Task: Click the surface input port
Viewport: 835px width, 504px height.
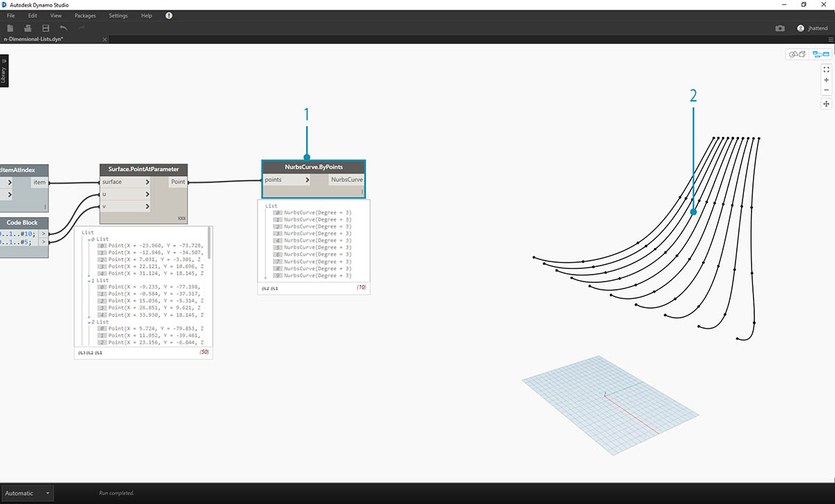Action: 125,182
